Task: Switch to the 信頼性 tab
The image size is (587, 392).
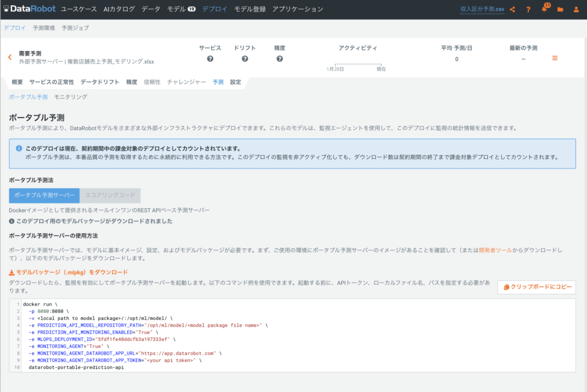Action: 152,82
